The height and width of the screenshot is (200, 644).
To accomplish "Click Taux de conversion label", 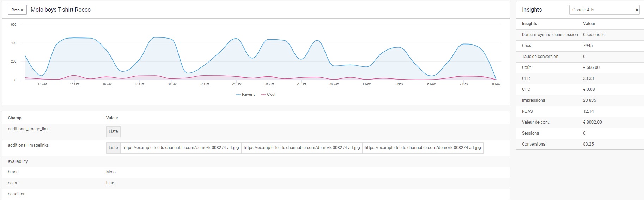I will [x=540, y=57].
